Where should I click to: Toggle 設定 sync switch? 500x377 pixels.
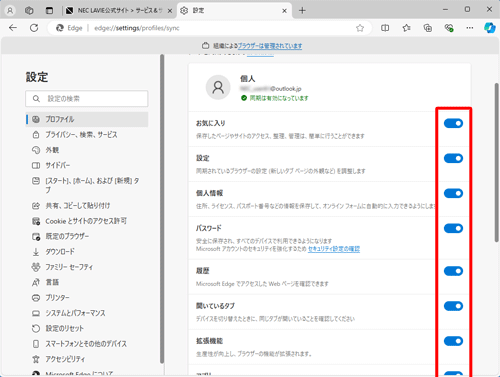(453, 158)
